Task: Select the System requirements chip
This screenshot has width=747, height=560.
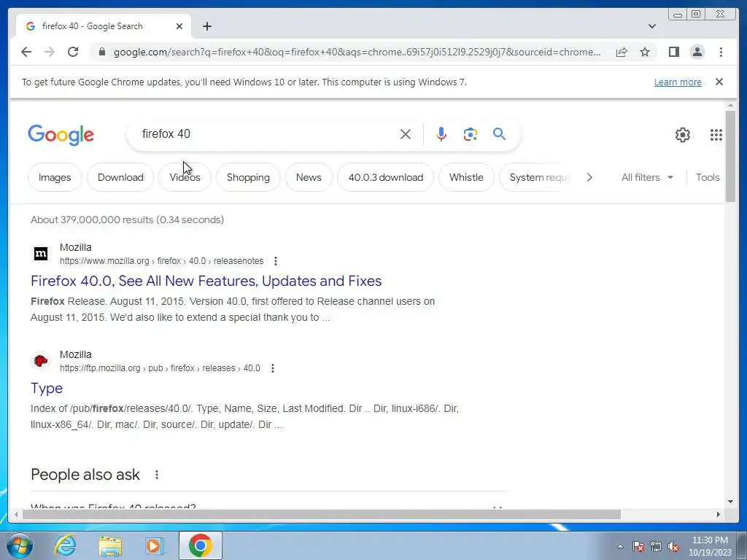Action: (x=536, y=177)
